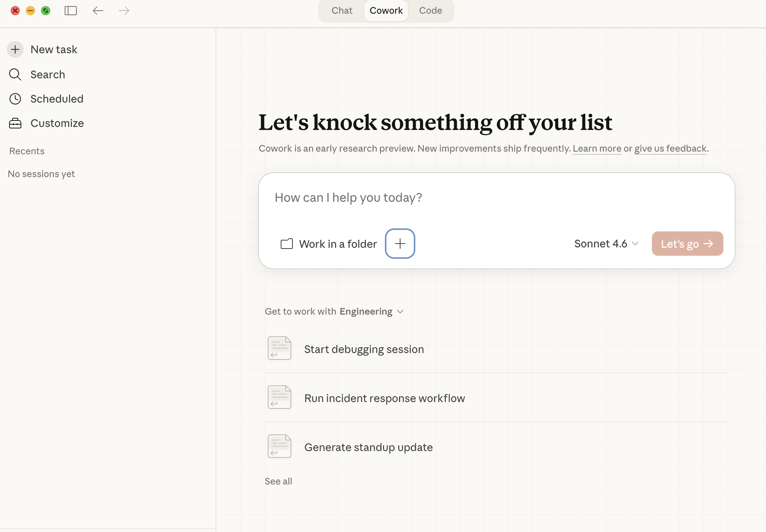The width and height of the screenshot is (766, 532).
Task: Click the Scheduled clock icon
Action: [x=15, y=99]
